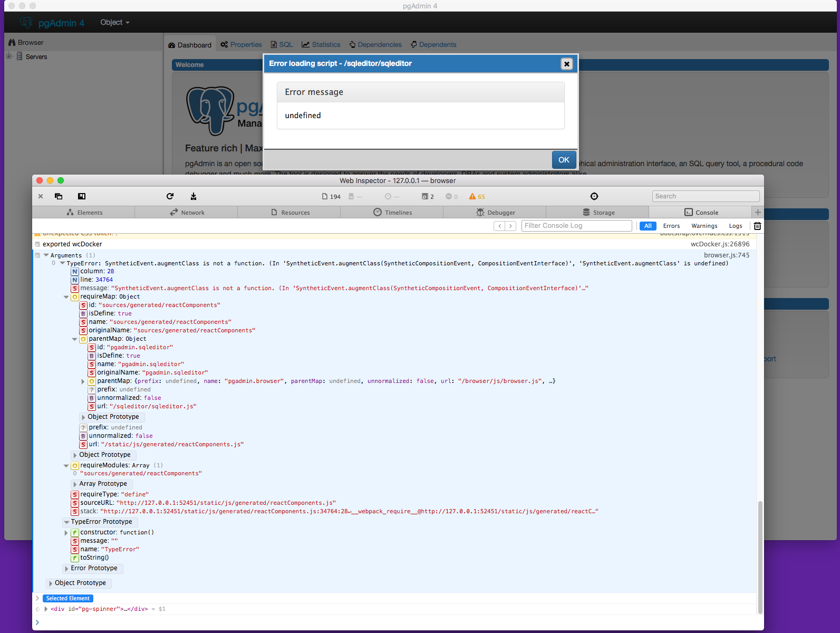Expand the Servers tree node
Viewport: 840px width, 633px height.
(9, 56)
